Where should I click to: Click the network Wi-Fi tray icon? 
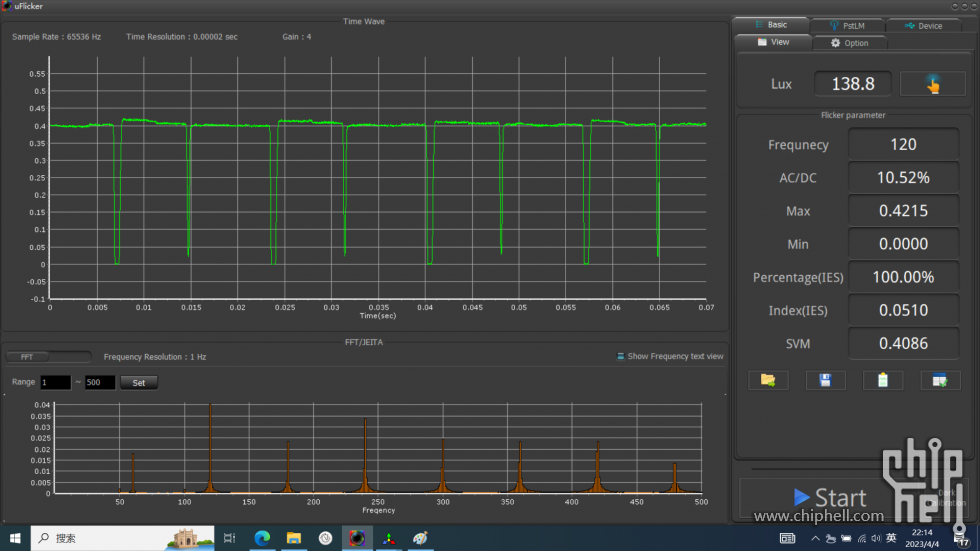(862, 539)
